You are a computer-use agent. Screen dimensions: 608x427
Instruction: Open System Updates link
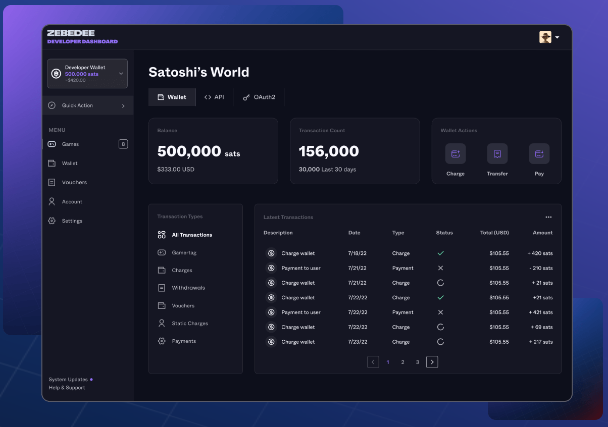[68, 379]
